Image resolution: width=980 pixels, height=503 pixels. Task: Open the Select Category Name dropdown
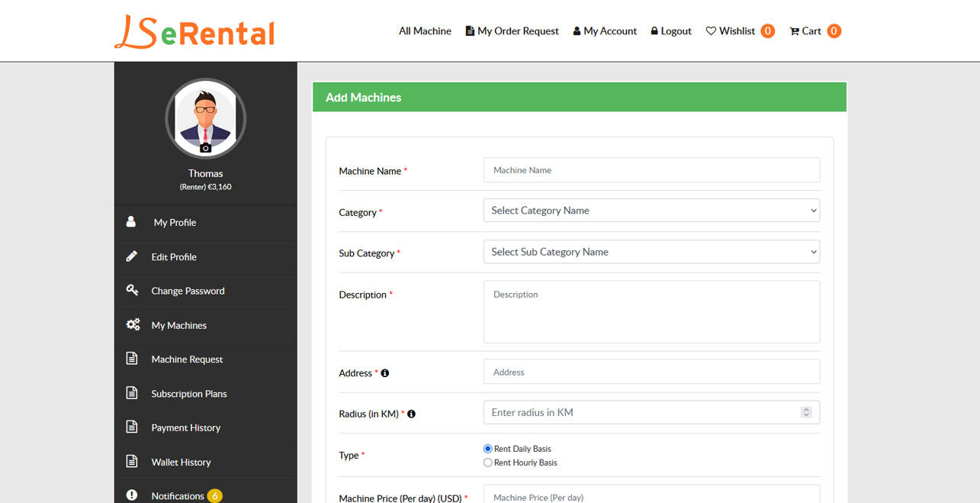tap(651, 211)
